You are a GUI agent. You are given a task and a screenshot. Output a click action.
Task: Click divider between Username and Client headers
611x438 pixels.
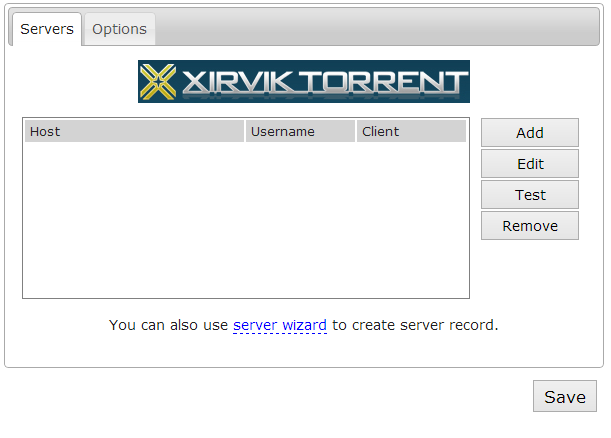(x=356, y=131)
